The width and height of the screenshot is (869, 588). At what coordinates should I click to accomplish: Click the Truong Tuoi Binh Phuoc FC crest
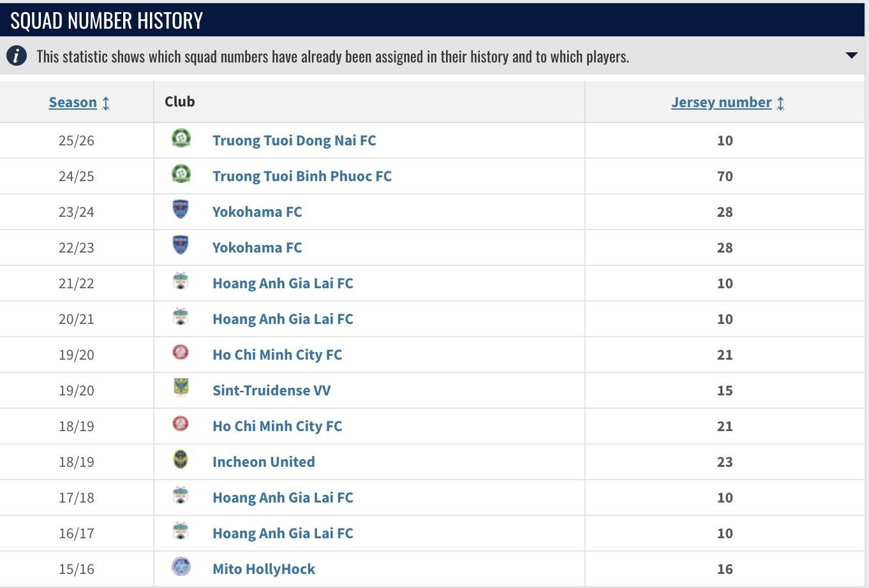pos(181,174)
